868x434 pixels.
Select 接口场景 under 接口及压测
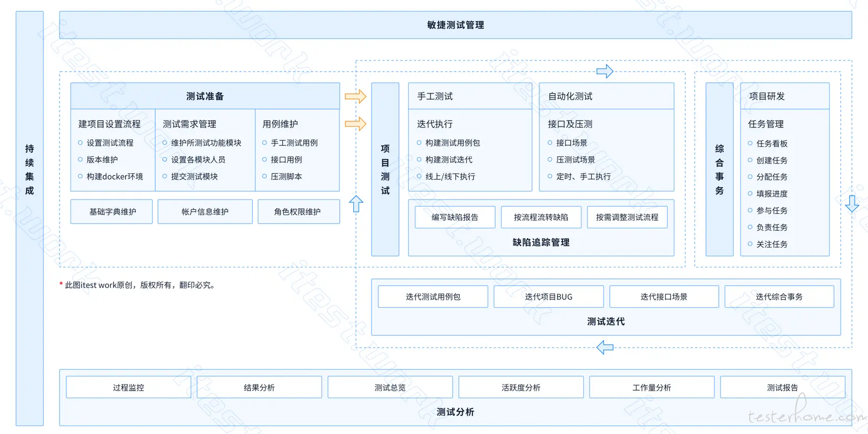point(572,143)
